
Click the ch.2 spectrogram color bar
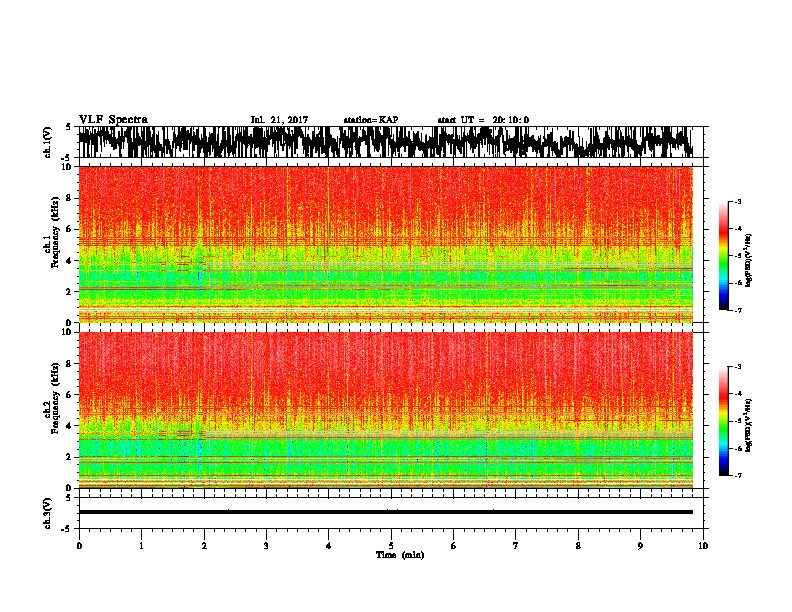pyautogui.click(x=723, y=421)
